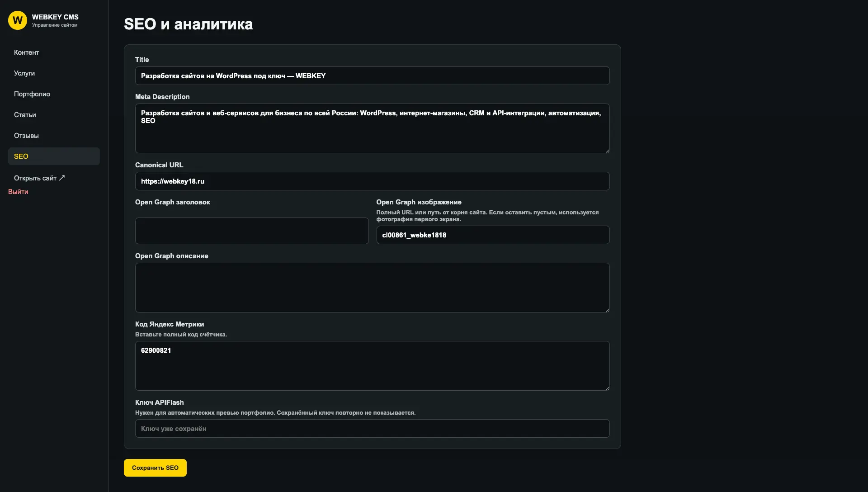Screen dimensions: 868x492
Task: Click the SEO и аналитика heading
Action: (x=189, y=24)
